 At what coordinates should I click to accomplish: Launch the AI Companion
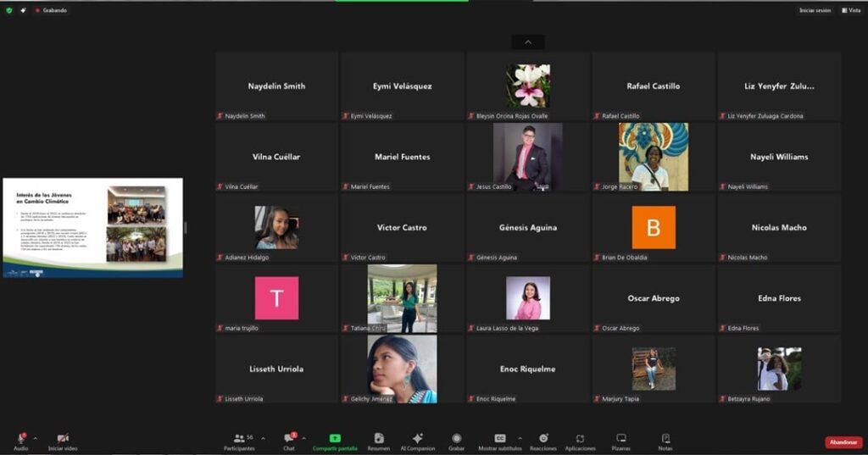click(417, 439)
